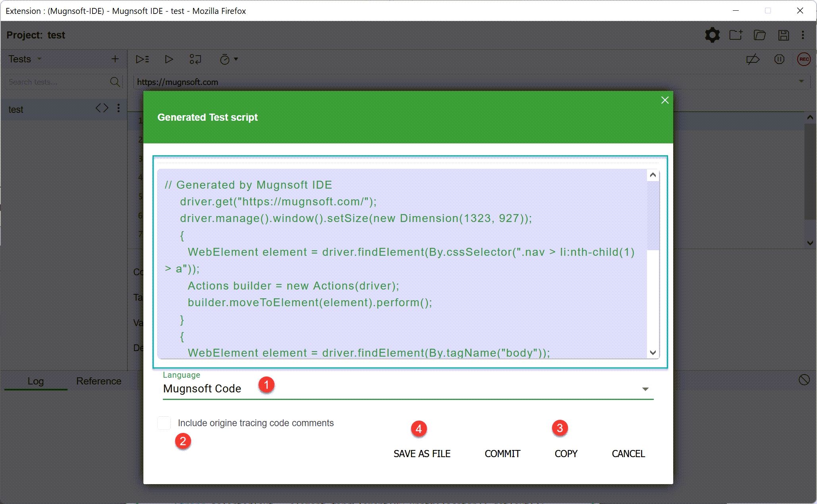817x504 pixels.
Task: Switch to the Reference tab
Action: click(x=99, y=381)
